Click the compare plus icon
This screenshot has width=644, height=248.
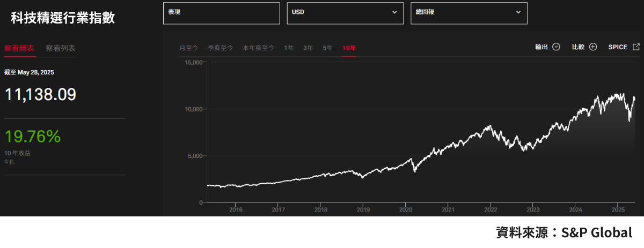click(593, 47)
